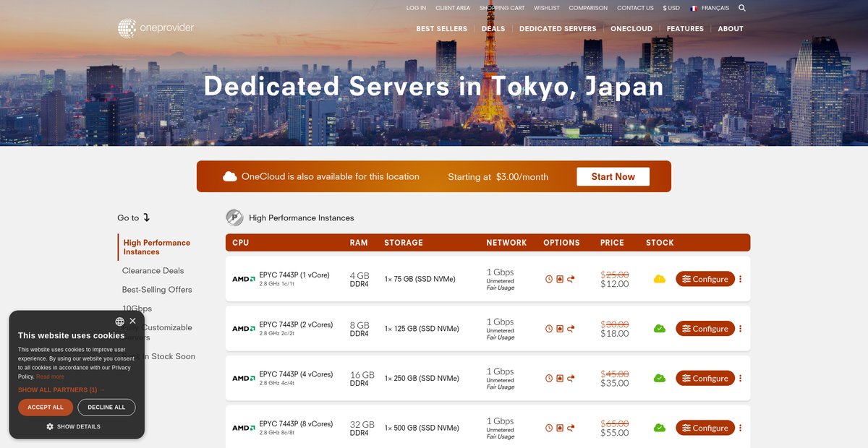Click the green stock cloud for 4 vCores
868x448 pixels.
[660, 378]
